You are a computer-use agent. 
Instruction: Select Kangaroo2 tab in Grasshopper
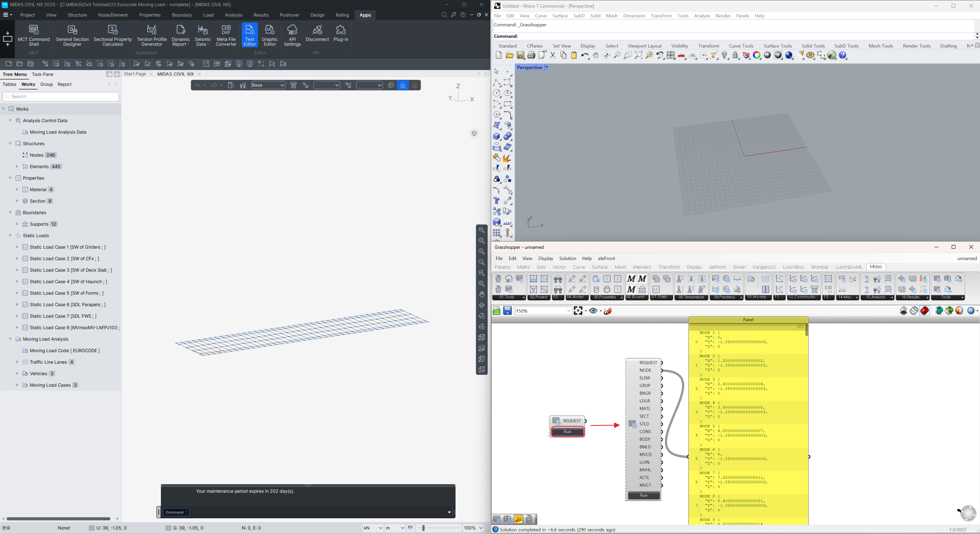point(764,267)
